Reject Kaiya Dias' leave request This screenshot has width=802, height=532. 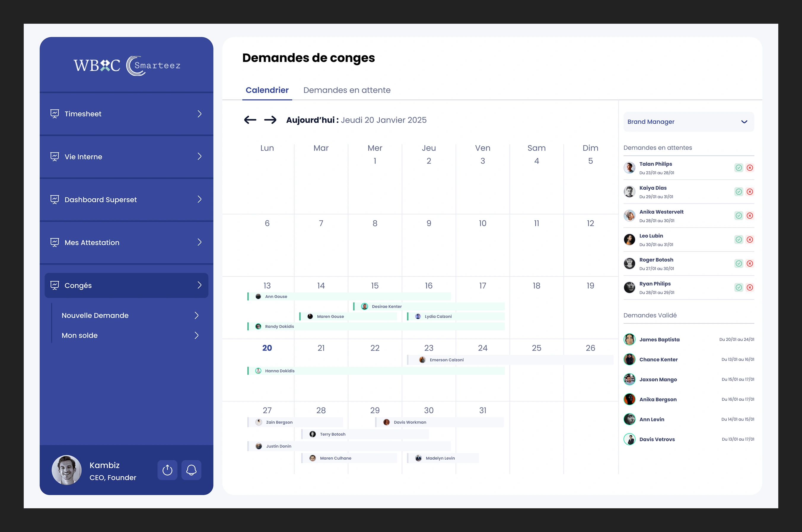(750, 192)
